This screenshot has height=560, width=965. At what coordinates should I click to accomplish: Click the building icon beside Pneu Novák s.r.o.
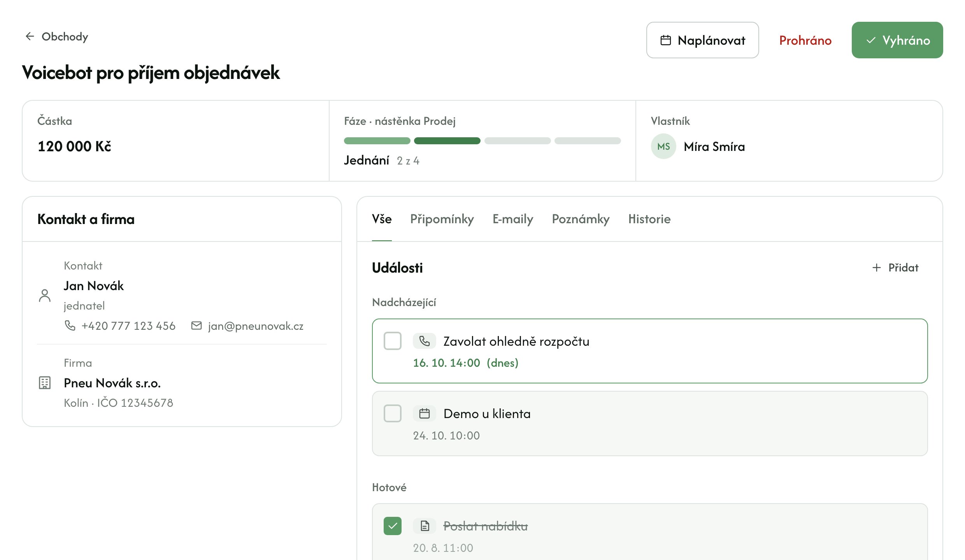coord(45,383)
